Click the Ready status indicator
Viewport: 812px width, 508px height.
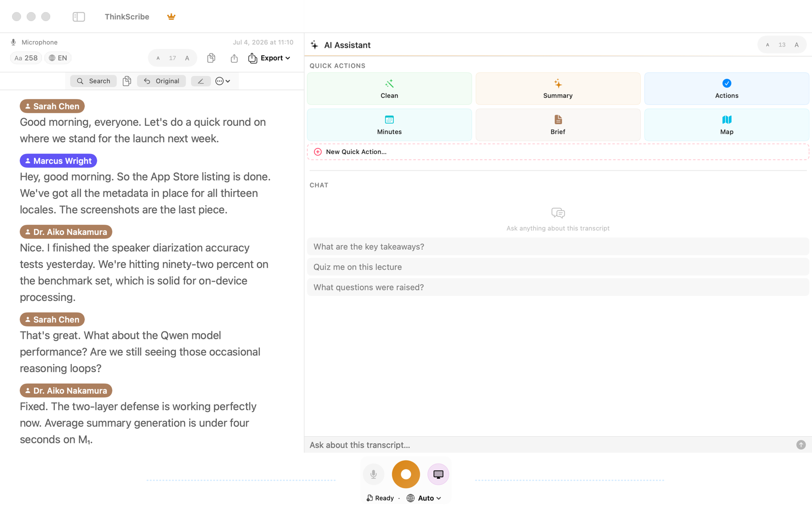click(380, 498)
